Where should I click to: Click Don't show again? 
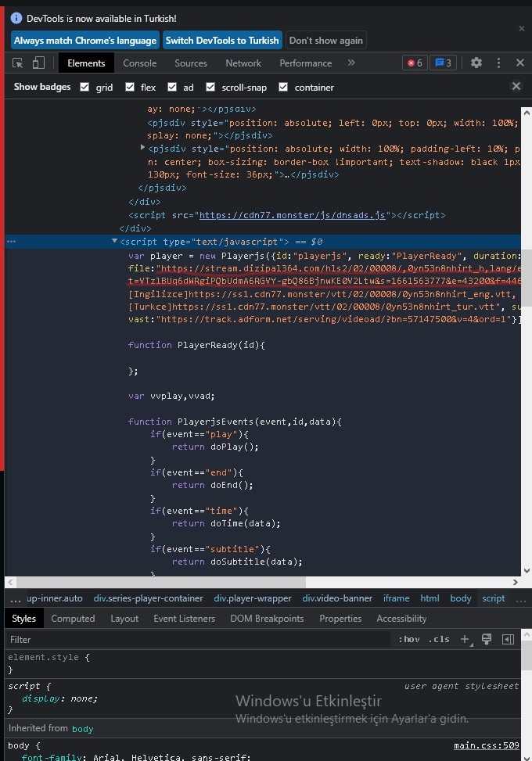(325, 41)
